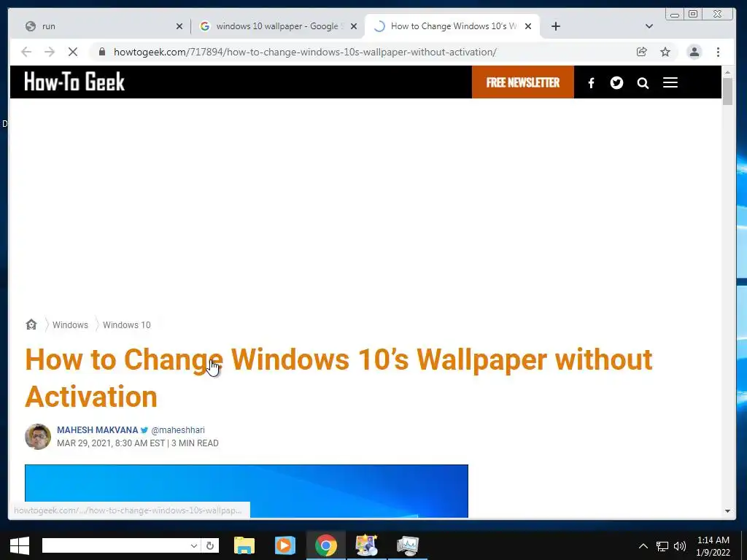Open the Chrome three-dot menu
Screen dimensions: 747x560
click(x=718, y=52)
